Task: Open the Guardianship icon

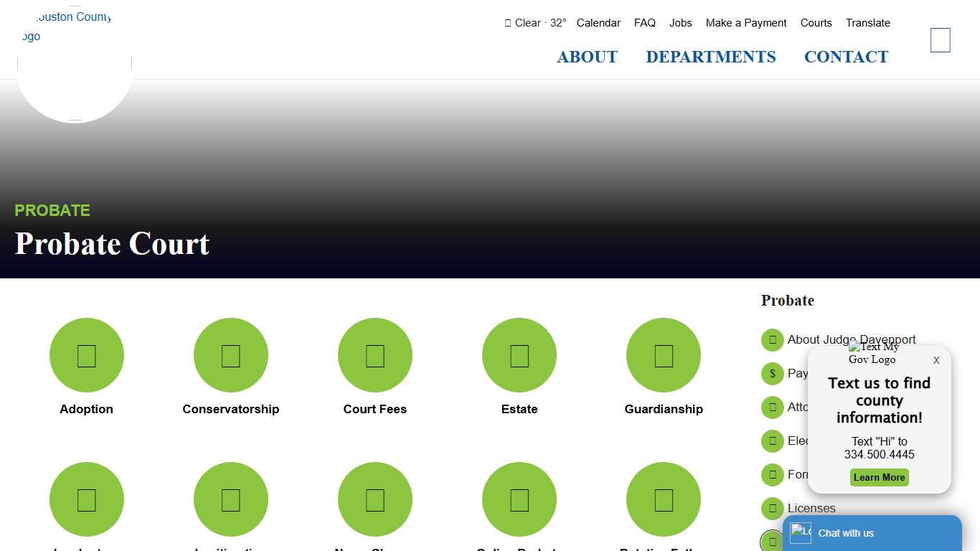Action: click(x=663, y=354)
